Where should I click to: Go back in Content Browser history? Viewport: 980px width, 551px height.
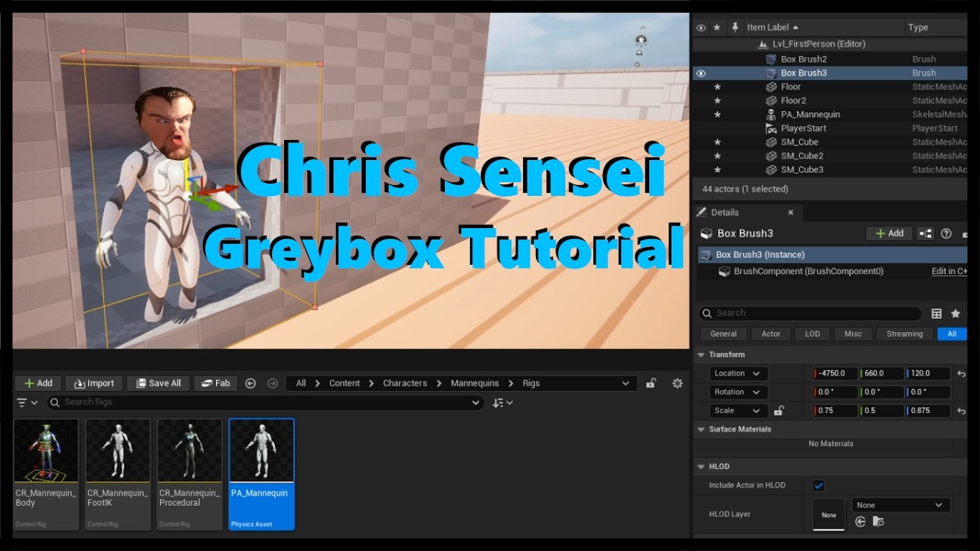(x=250, y=383)
